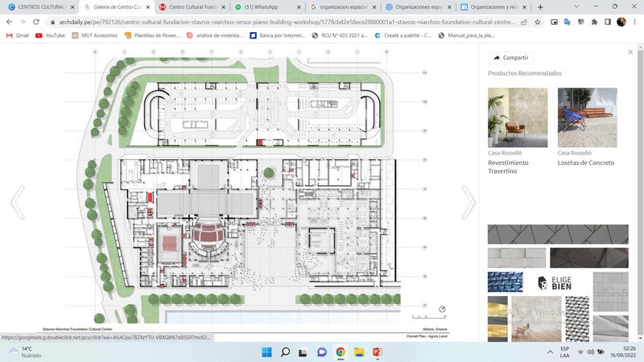
Task: Open análisis de vivienda bookmark
Action: (214, 35)
